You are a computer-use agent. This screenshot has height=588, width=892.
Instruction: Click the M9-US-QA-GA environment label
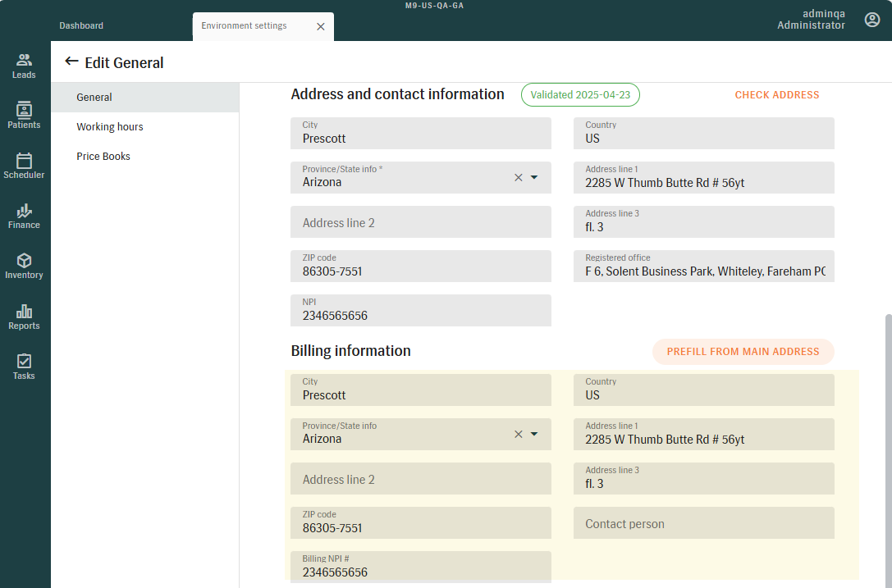point(434,5)
